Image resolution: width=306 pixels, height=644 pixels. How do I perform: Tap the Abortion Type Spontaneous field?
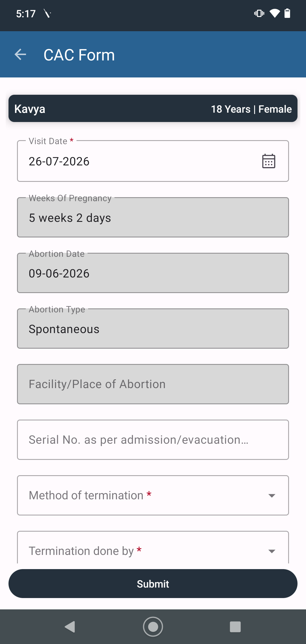[153, 329]
